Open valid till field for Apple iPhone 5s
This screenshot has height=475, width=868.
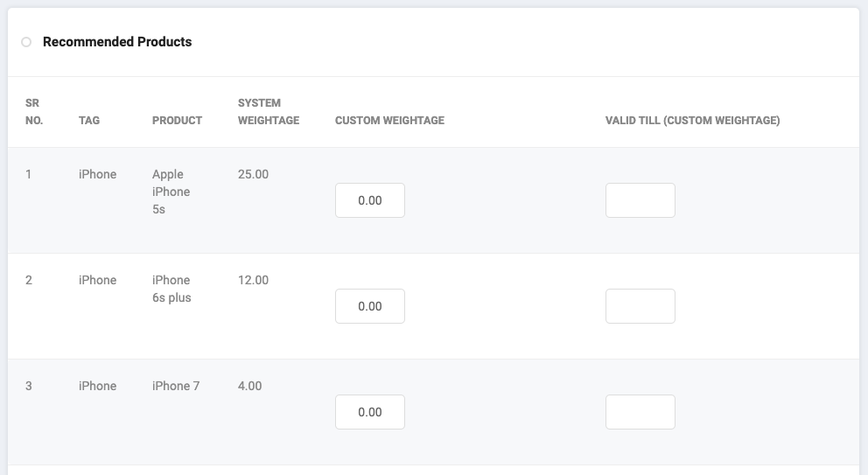(x=640, y=200)
